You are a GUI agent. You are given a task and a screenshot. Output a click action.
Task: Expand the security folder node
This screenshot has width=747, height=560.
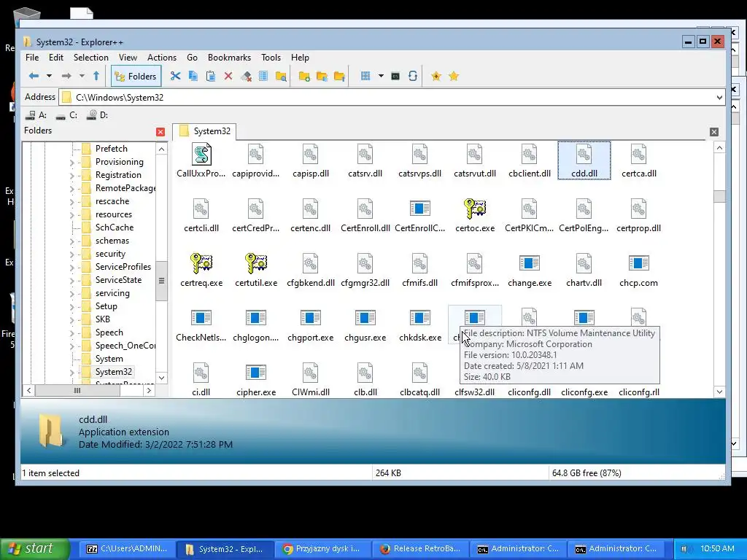(72, 254)
